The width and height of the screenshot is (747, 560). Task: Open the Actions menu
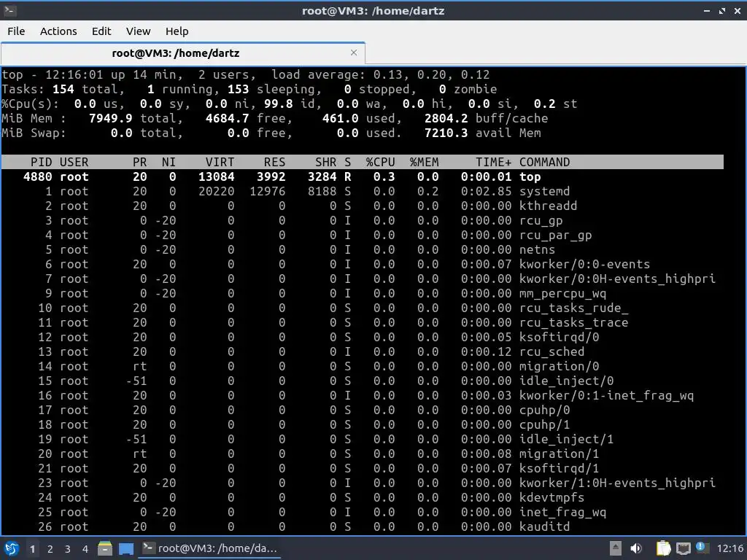[x=58, y=31]
